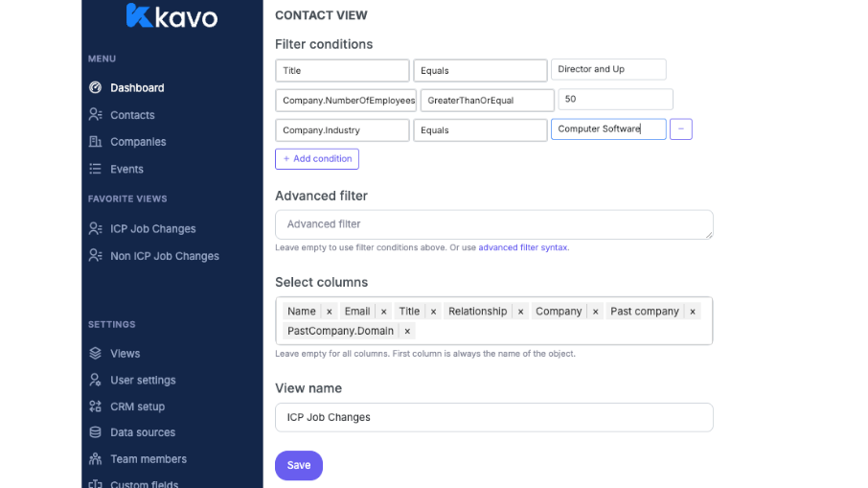
Task: Open the Company.Industry field dropdown
Action: pos(342,130)
